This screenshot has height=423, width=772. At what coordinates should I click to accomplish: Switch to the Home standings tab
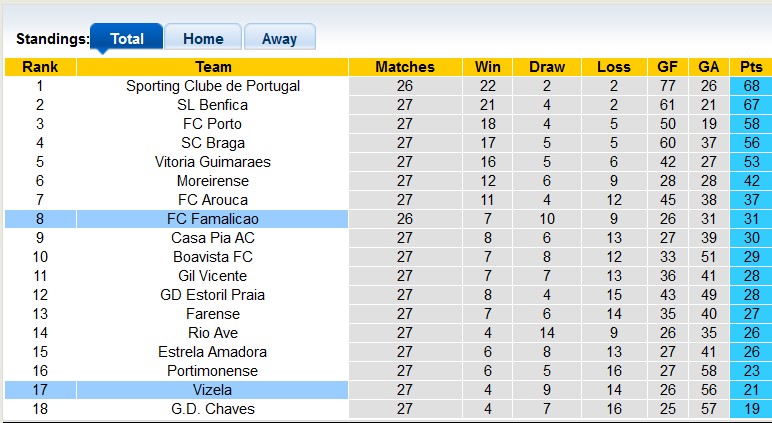[x=203, y=39]
